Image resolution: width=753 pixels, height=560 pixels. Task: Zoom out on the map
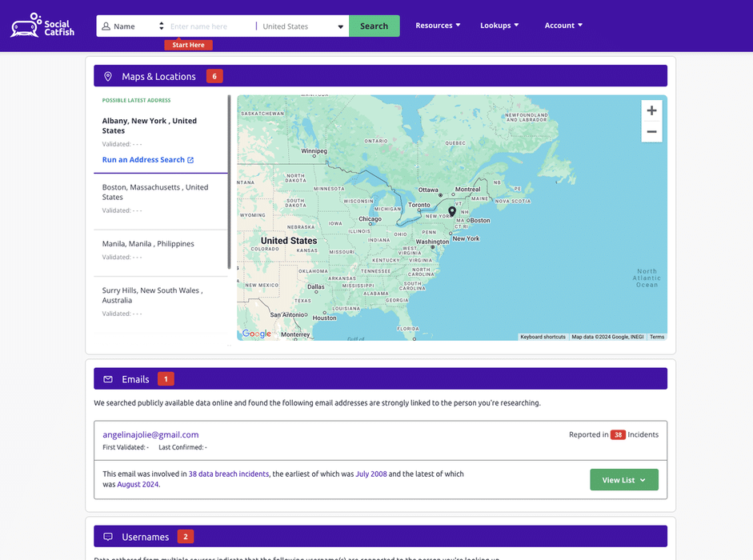click(651, 132)
